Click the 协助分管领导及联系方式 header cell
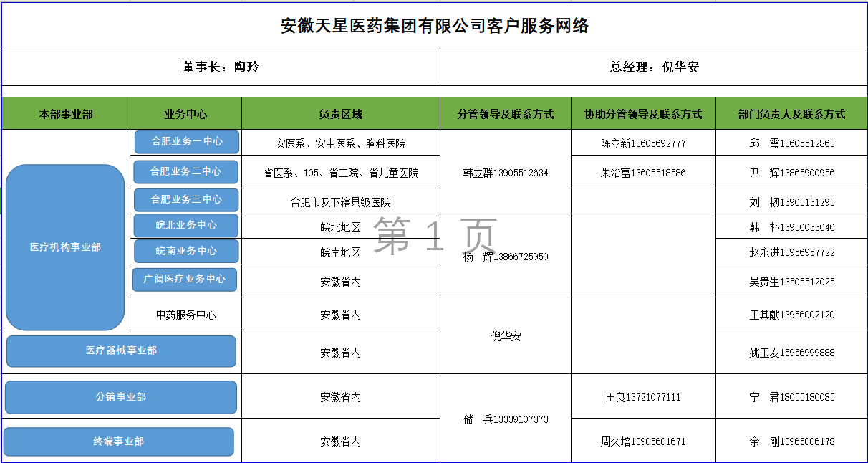Screen dimensions: 868x463 (643, 114)
